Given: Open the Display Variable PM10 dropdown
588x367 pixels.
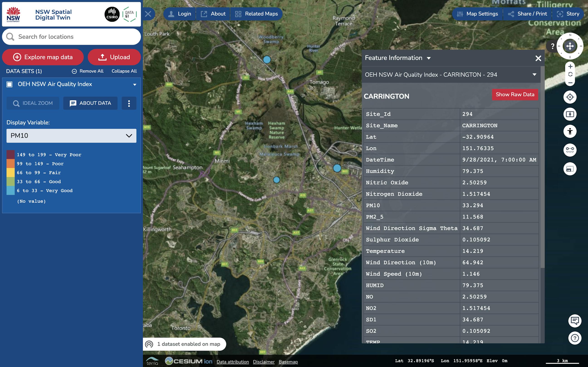Looking at the screenshot, I should pos(71,136).
